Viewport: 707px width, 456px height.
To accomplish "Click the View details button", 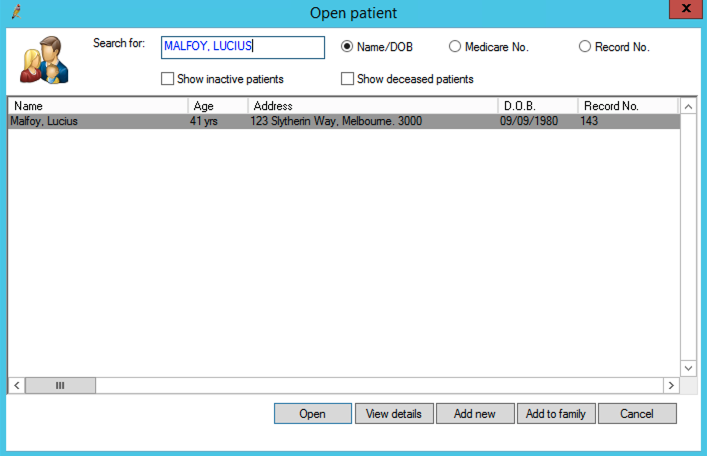I will pos(394,414).
